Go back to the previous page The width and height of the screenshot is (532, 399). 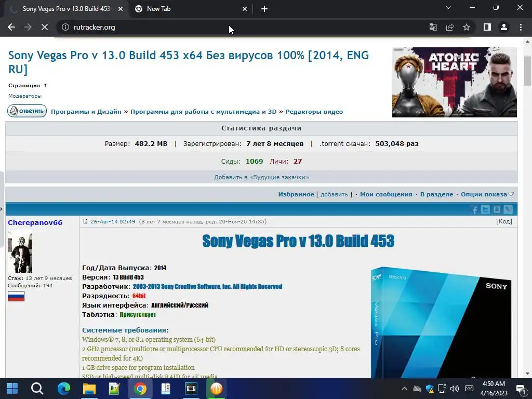point(11,27)
